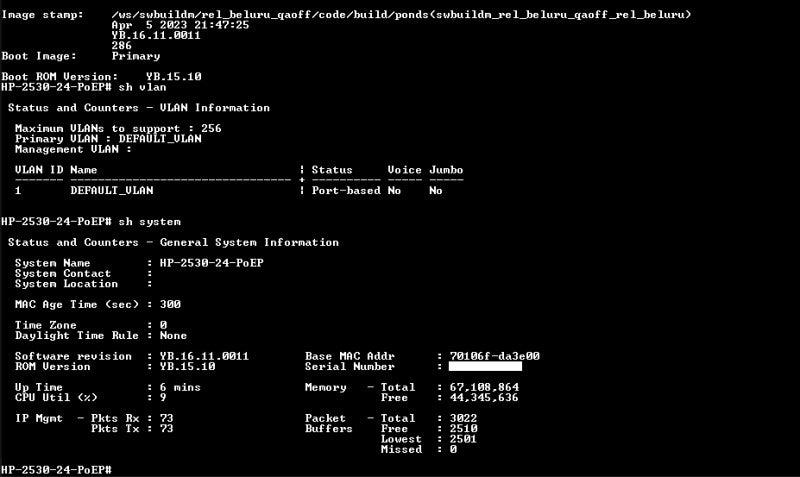Click the 'System Contact' label
800x477 pixels.
pyautogui.click(x=63, y=273)
